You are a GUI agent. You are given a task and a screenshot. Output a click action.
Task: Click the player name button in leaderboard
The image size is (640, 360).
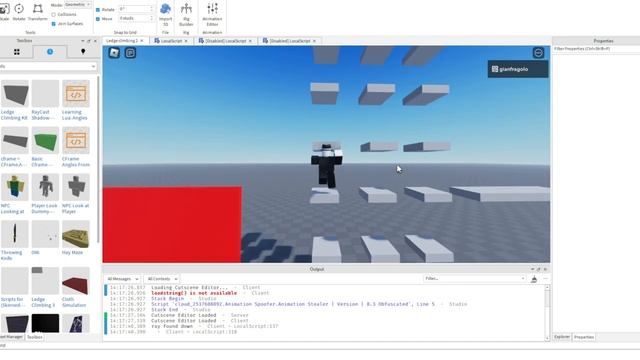click(x=518, y=69)
